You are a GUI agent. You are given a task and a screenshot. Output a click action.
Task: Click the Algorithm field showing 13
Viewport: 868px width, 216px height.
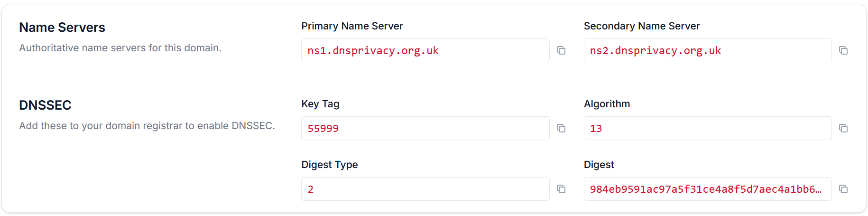(x=708, y=128)
